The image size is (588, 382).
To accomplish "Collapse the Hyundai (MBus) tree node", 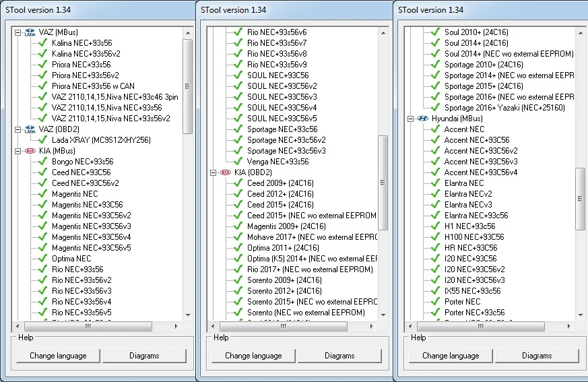I will (x=410, y=119).
